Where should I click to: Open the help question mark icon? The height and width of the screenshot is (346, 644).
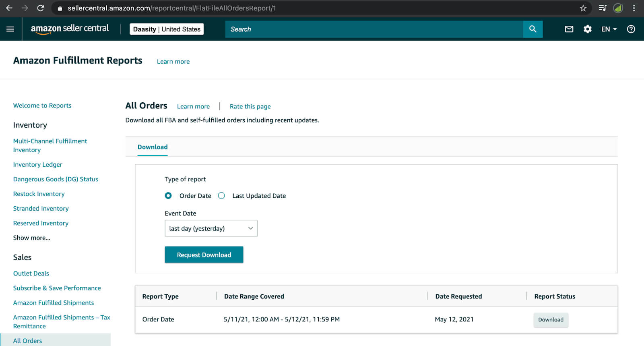(631, 29)
